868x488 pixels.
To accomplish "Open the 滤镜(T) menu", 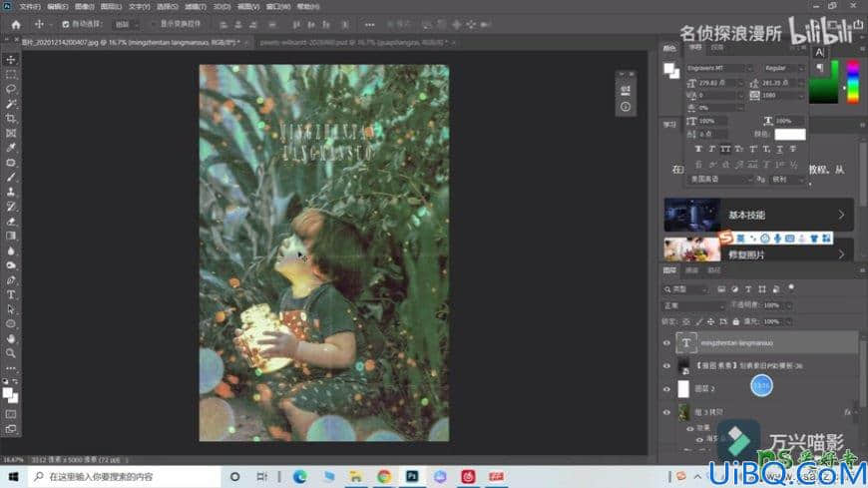I will click(x=195, y=7).
